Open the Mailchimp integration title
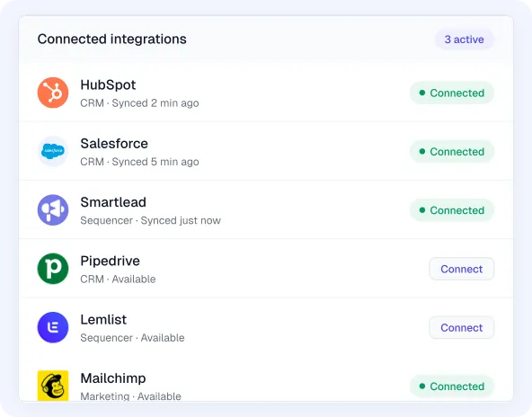This screenshot has width=532, height=417. tap(113, 378)
